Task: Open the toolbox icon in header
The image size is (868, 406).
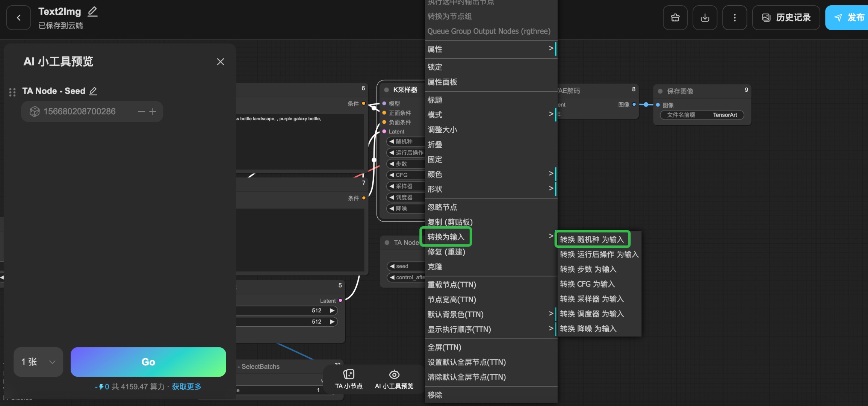Action: coord(675,18)
